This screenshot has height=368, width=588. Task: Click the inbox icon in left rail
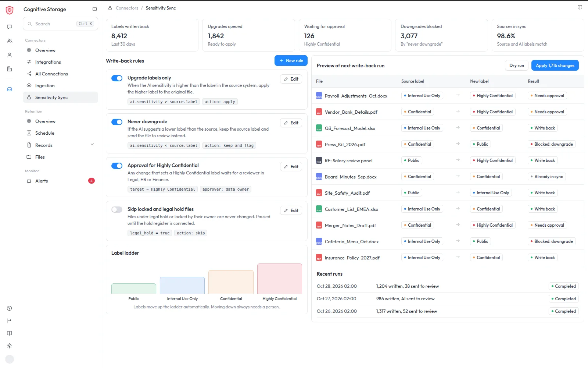pos(10,89)
